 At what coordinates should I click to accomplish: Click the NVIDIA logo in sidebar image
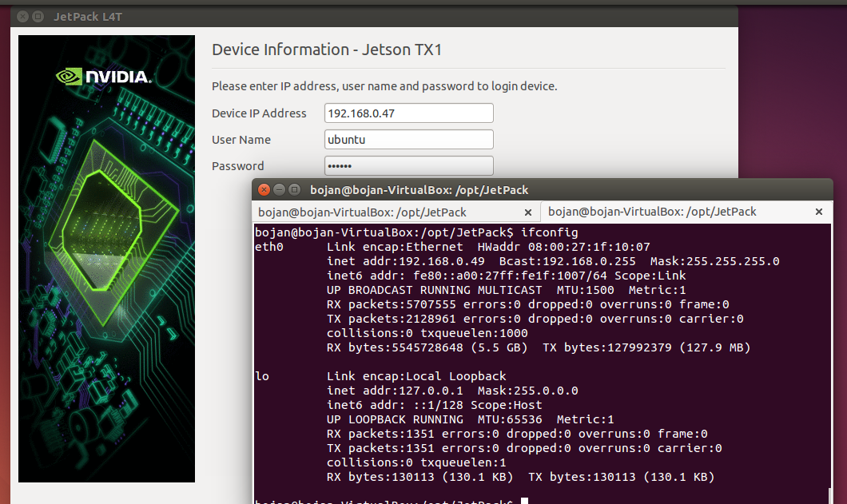pos(104,77)
